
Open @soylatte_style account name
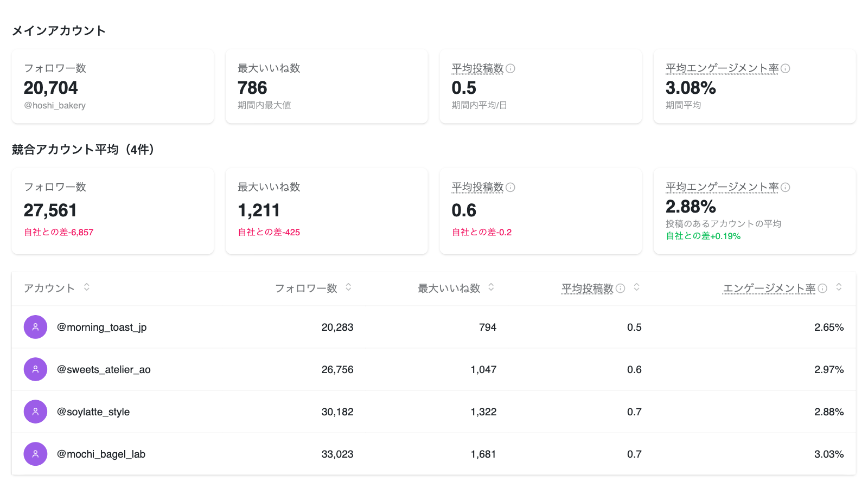tap(93, 412)
